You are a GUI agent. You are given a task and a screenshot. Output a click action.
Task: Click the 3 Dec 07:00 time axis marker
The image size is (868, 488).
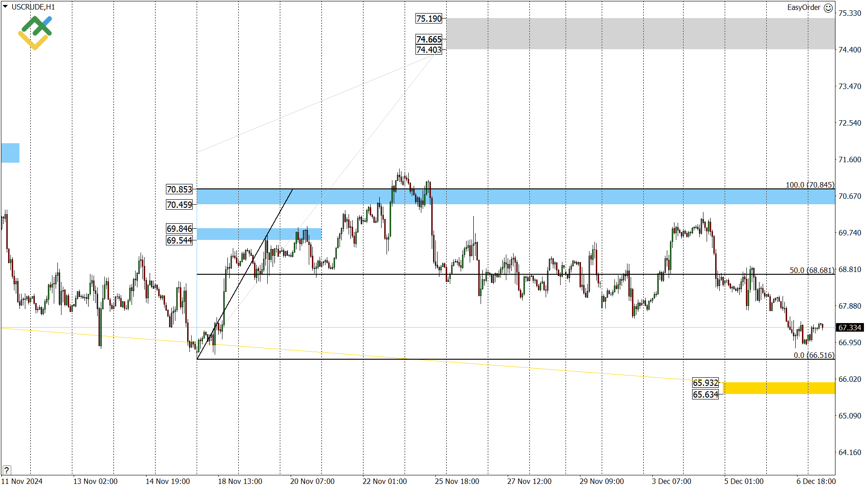[671, 481]
